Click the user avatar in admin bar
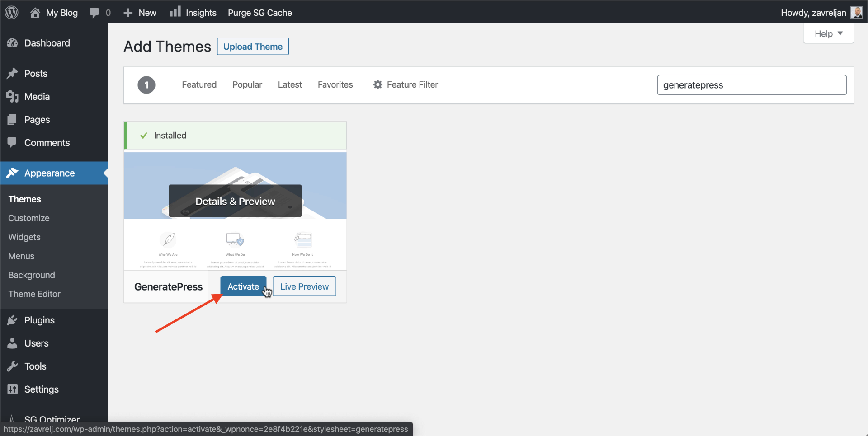 tap(856, 12)
